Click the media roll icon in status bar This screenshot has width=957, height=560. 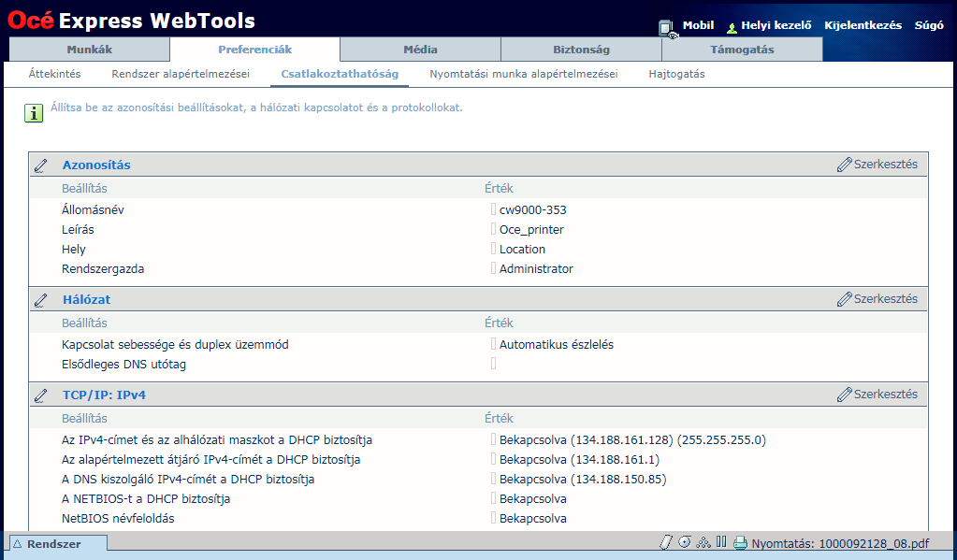coord(685,542)
